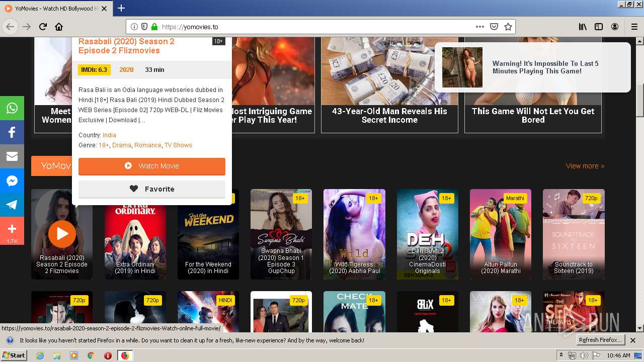Share via WhatsApp sidebar icon
The image size is (644, 362).
pyautogui.click(x=12, y=108)
